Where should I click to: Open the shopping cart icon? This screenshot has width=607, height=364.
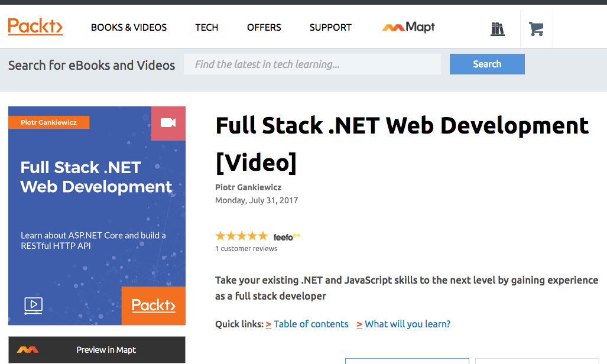pyautogui.click(x=536, y=28)
